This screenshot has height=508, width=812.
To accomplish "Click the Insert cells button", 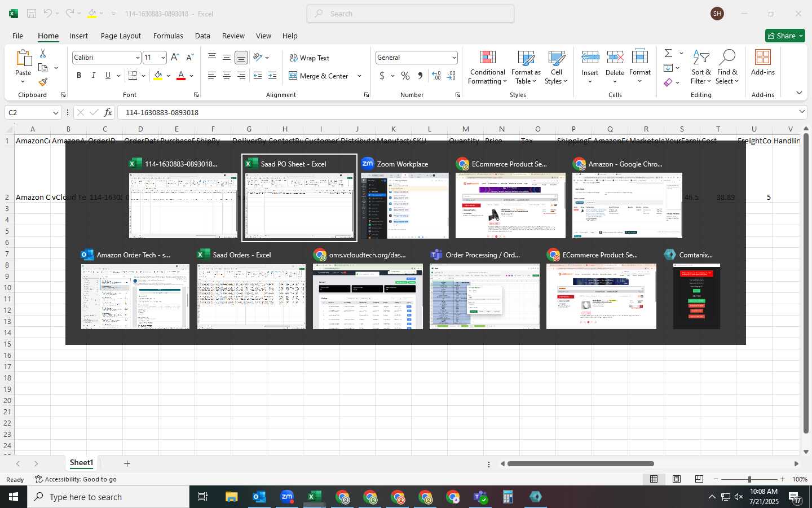I will pyautogui.click(x=590, y=67).
